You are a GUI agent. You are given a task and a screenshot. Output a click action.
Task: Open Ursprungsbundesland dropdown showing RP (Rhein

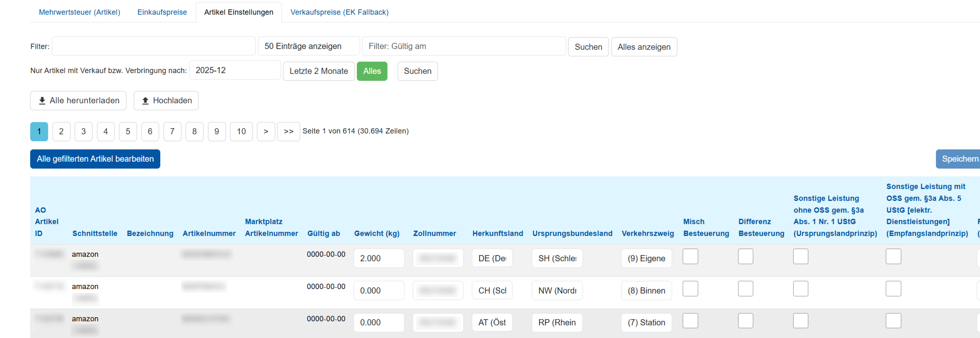(557, 322)
